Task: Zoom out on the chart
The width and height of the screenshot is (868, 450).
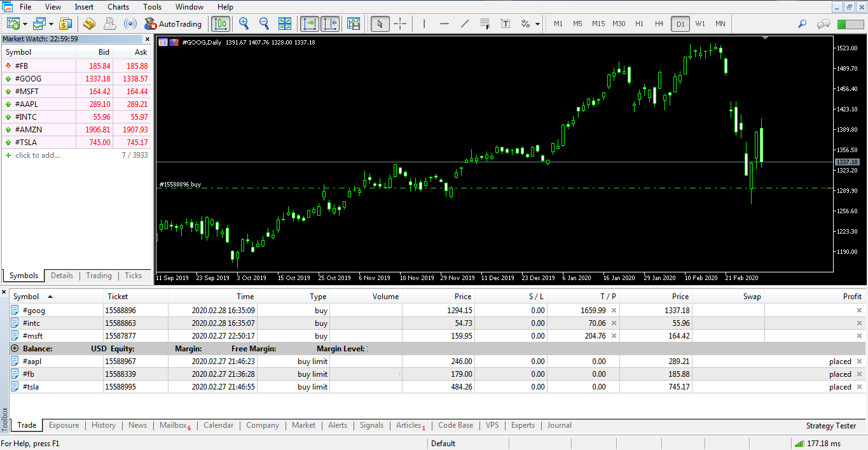Action: click(264, 24)
